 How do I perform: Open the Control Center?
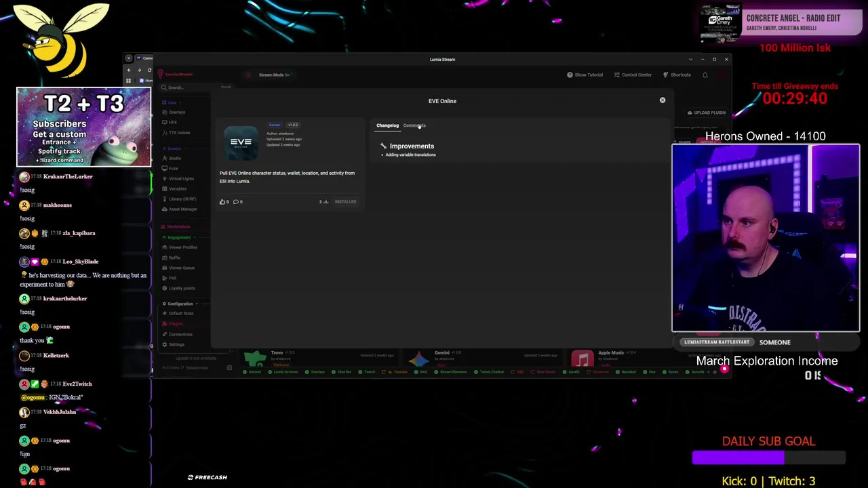[x=633, y=75]
